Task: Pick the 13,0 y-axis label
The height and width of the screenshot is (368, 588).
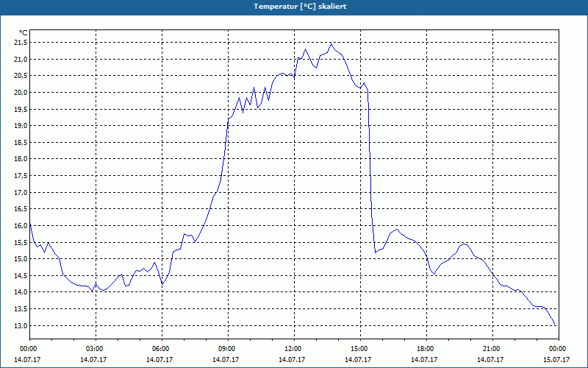Action: point(21,325)
